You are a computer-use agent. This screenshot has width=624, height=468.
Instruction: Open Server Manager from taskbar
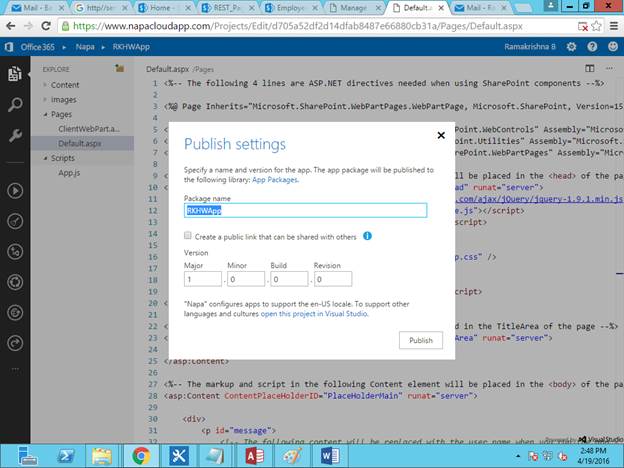tap(27, 456)
